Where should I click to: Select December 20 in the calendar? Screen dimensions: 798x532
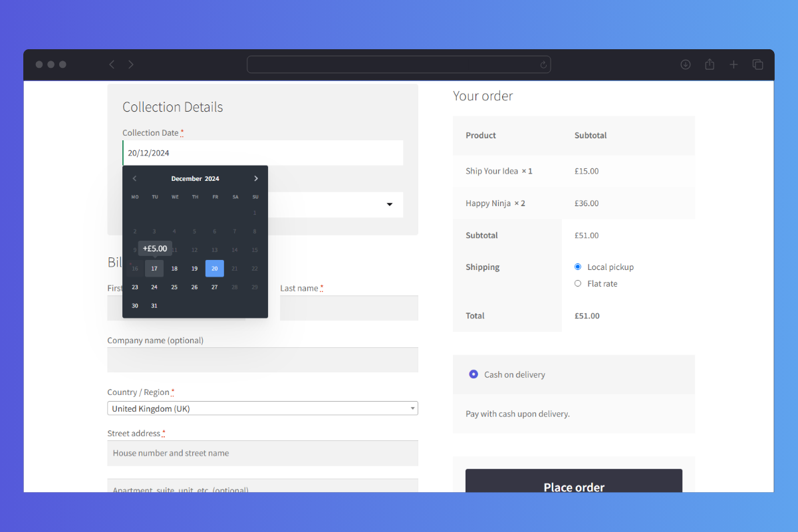point(214,268)
